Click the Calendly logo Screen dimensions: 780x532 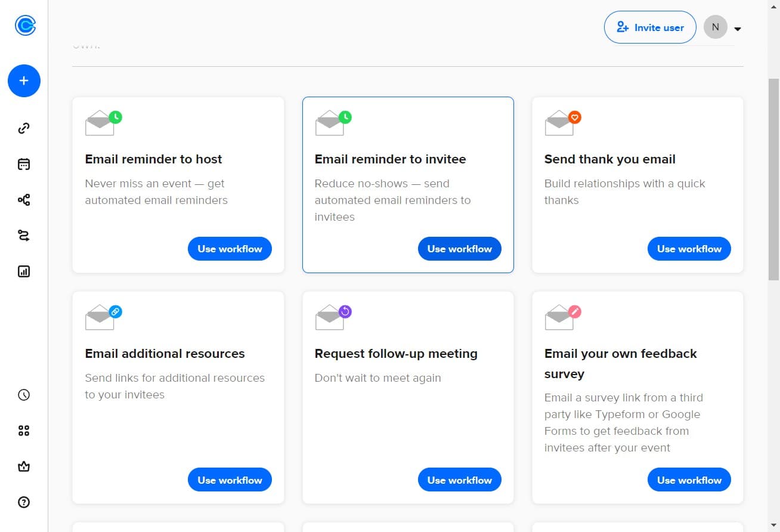coord(24,26)
